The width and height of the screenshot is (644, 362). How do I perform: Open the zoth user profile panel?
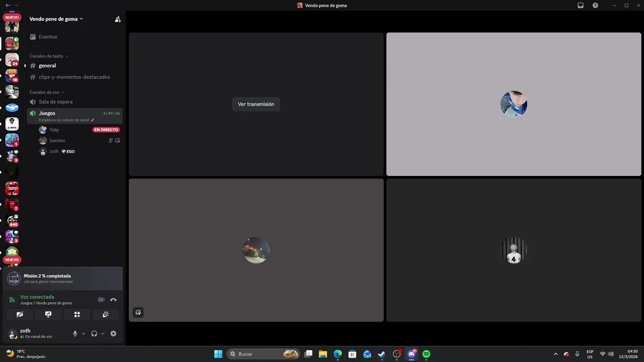point(36,333)
